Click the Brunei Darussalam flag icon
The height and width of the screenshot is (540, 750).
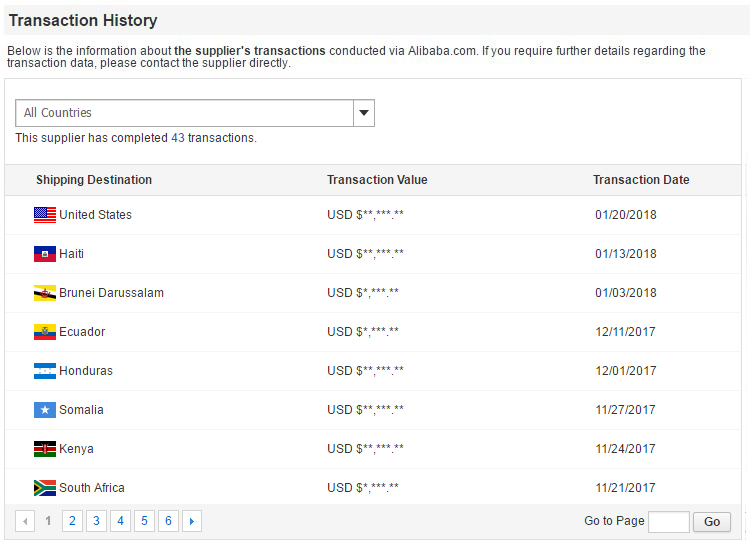(44, 293)
